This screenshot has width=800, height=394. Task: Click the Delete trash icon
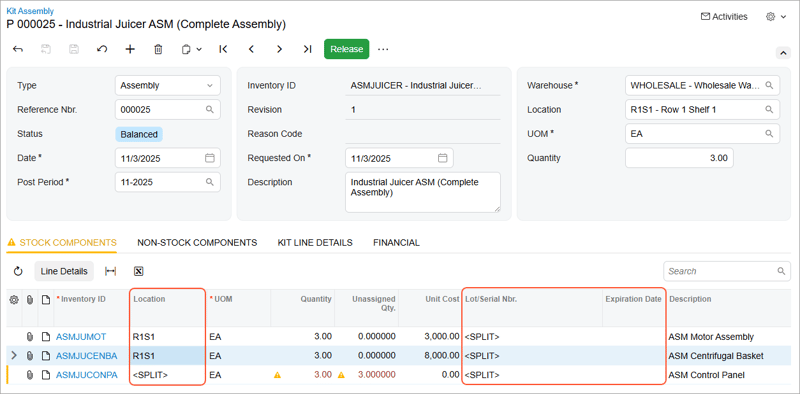click(x=158, y=49)
